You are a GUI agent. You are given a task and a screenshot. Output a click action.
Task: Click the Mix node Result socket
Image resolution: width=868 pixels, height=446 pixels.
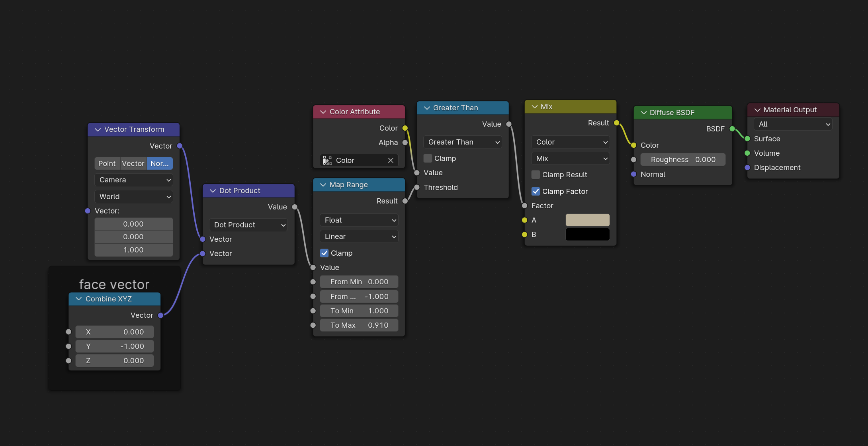point(616,123)
